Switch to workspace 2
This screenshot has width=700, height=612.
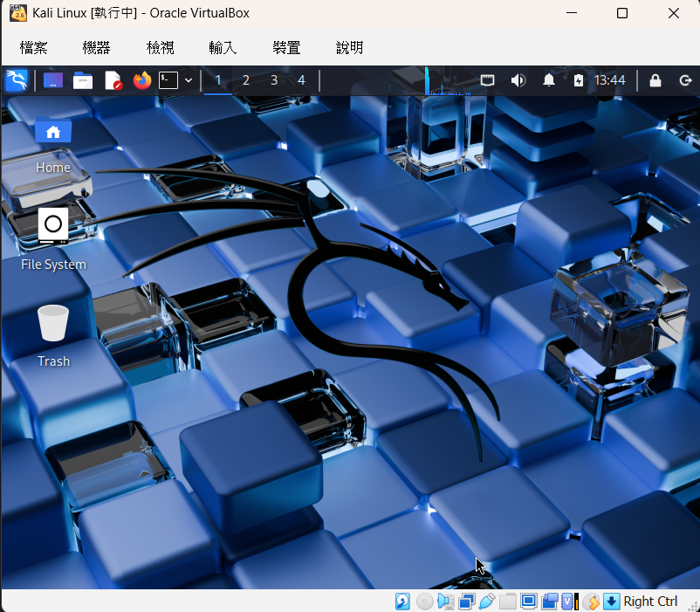click(x=245, y=80)
